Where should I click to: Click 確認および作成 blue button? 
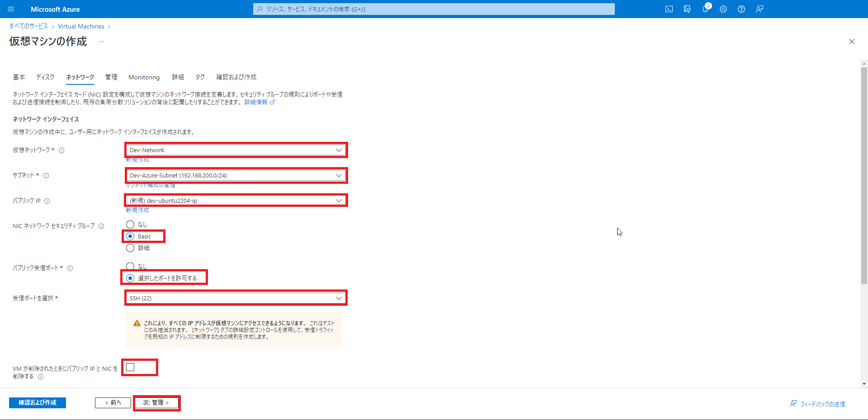point(38,403)
